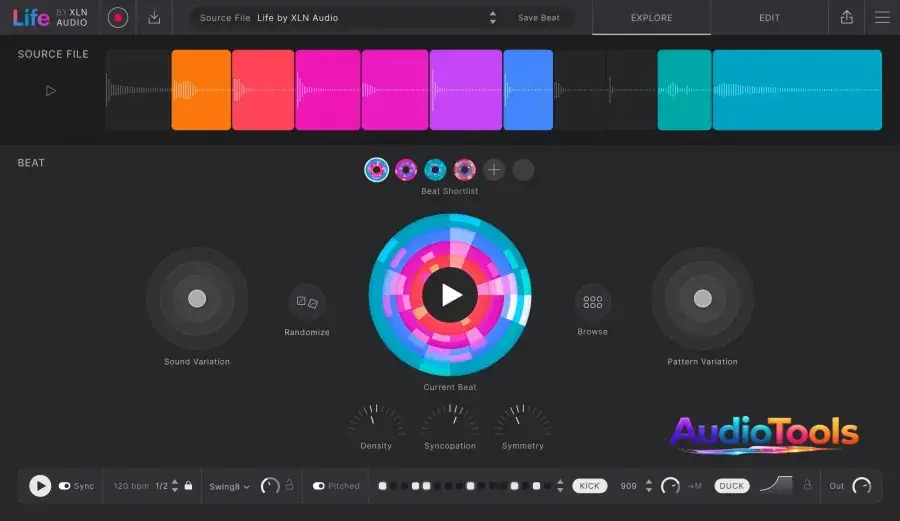Viewport: 900px width, 521px height.
Task: Toggle the Pitched switch
Action: coord(319,486)
